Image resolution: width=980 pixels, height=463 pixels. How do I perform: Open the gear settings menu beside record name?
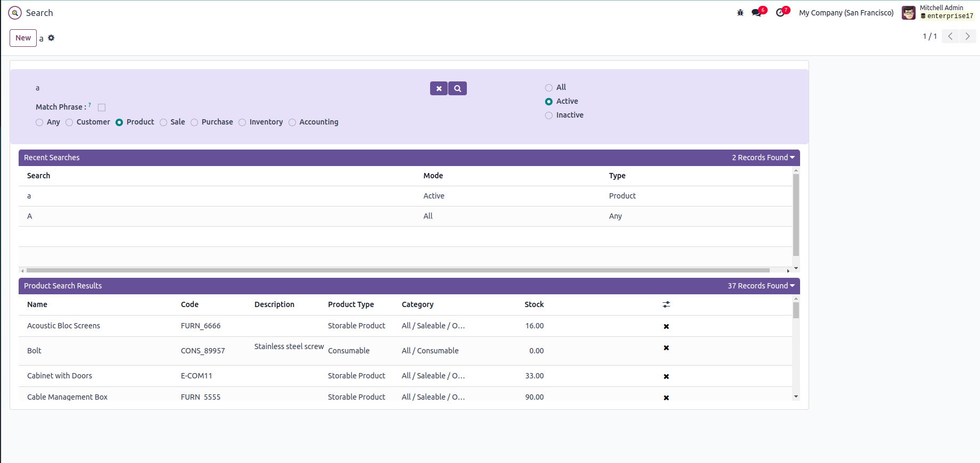51,38
